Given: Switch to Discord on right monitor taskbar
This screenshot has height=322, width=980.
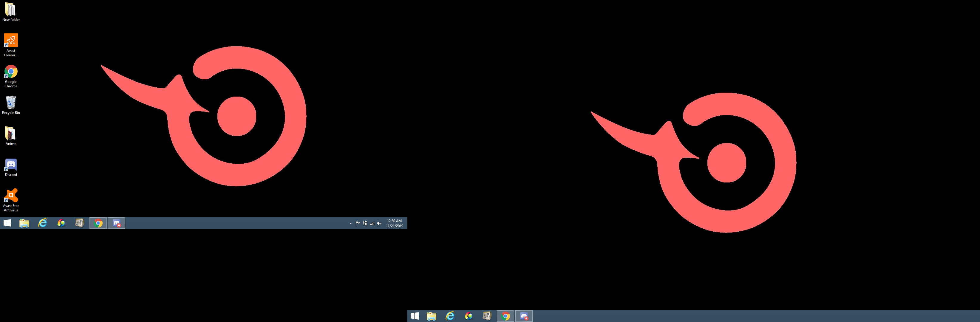Looking at the screenshot, I should pyautogui.click(x=524, y=316).
